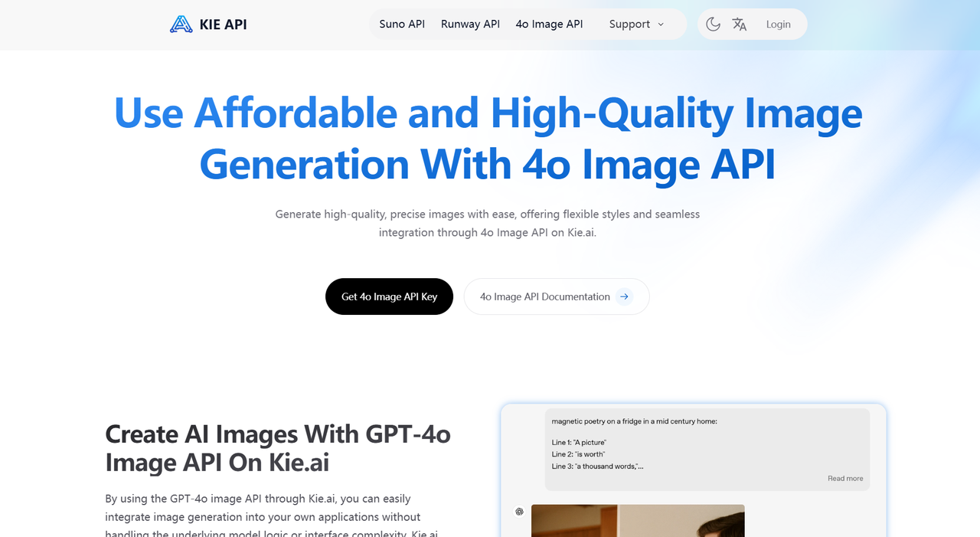Click the Create AI Images heading
980x537 pixels.
click(x=277, y=448)
